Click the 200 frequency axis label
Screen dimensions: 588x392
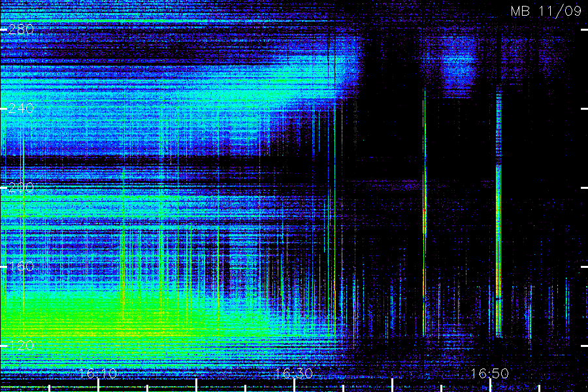[x=21, y=188]
